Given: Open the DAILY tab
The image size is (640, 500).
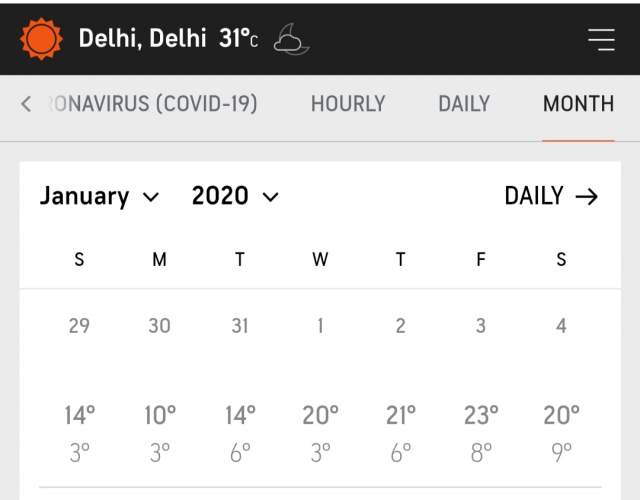Looking at the screenshot, I should 464,104.
